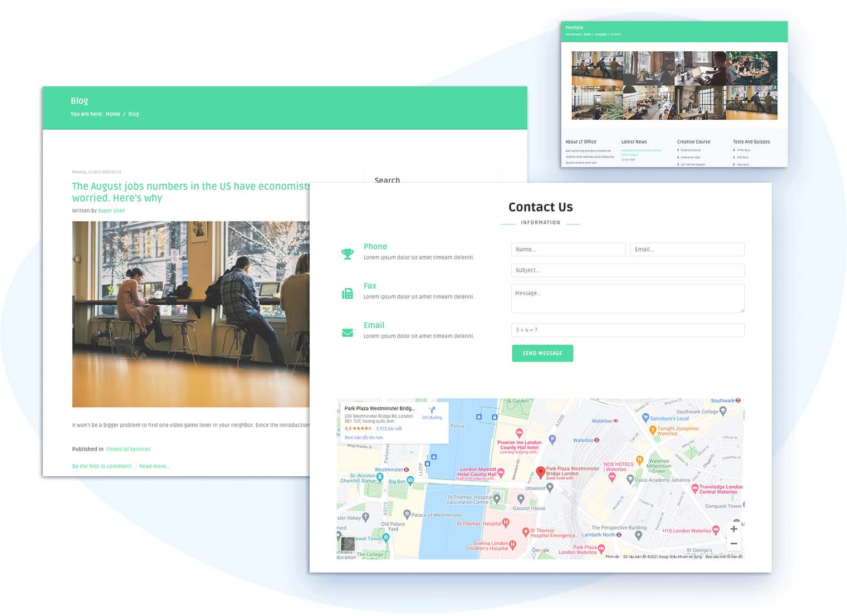Click the Sir Winston Churchill Statue marker

(380, 477)
